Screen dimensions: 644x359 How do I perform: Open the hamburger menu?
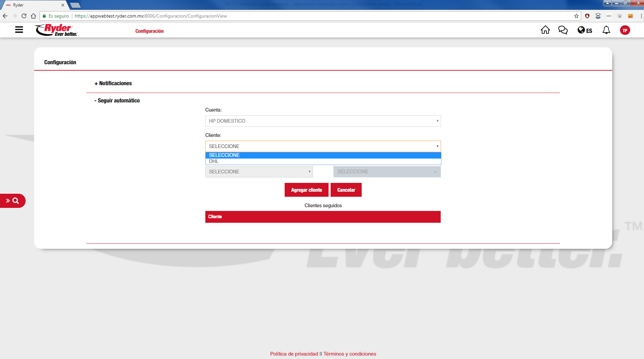click(19, 30)
